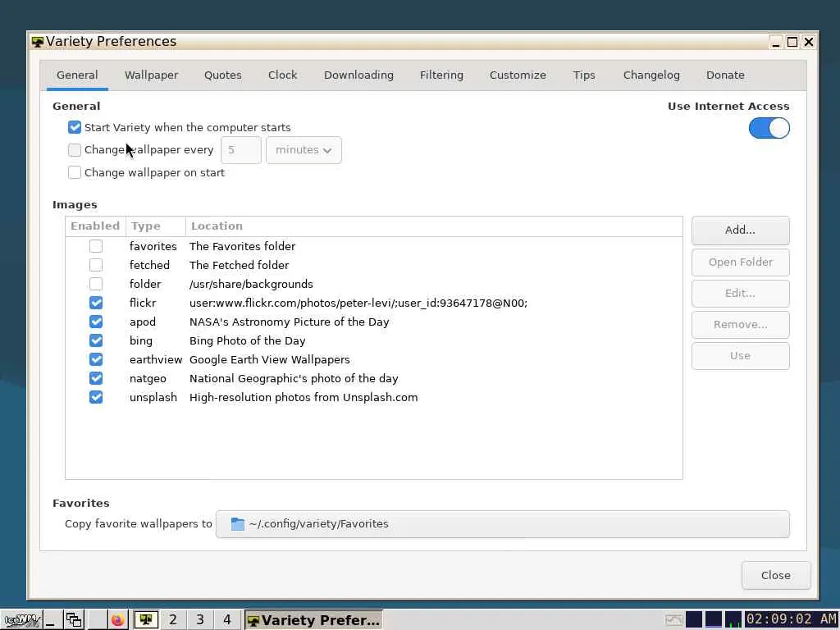Switch to the Wallpaper tab
The image size is (840, 630).
pos(152,75)
